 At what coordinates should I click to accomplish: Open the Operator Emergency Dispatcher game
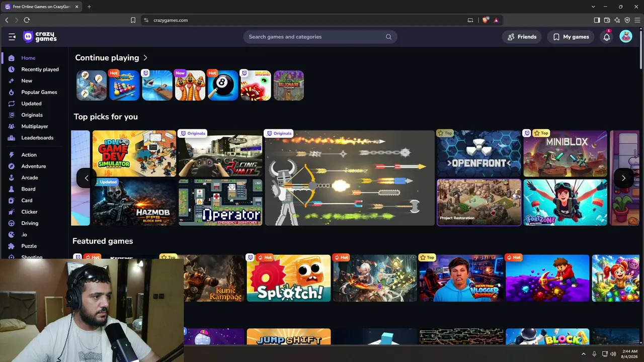(x=220, y=202)
